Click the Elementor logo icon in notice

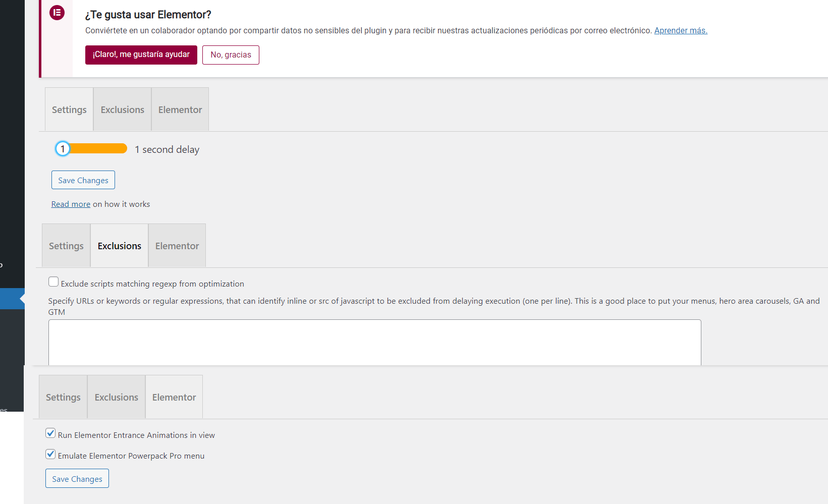57,13
